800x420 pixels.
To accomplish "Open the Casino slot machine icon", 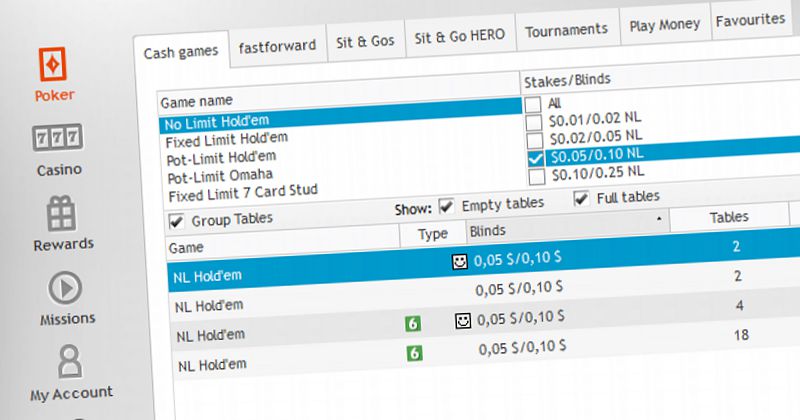I will (x=57, y=140).
